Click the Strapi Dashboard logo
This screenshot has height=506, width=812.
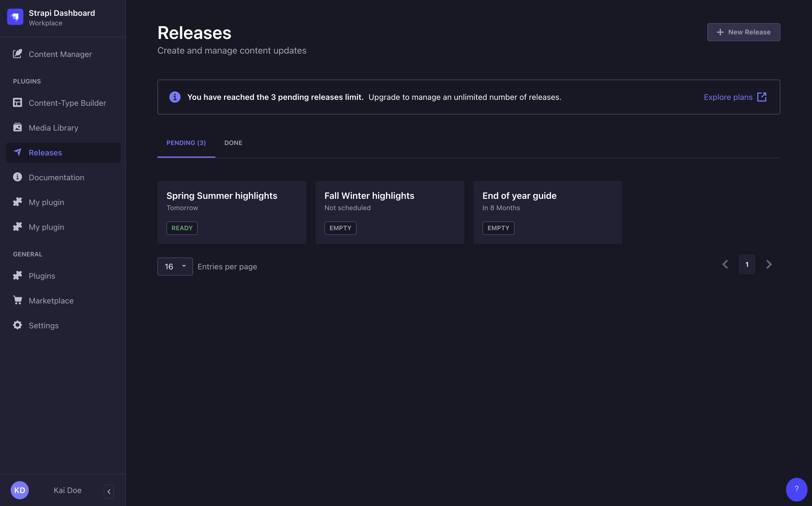pos(15,17)
